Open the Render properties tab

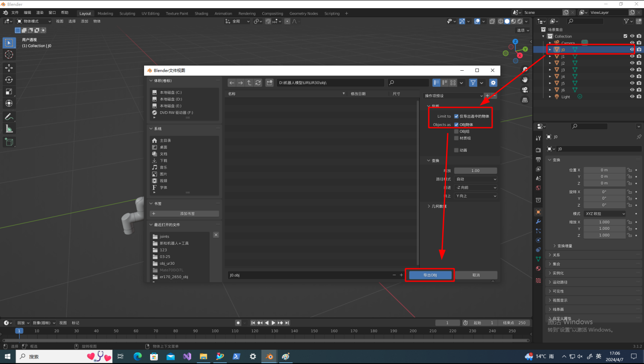(x=538, y=150)
